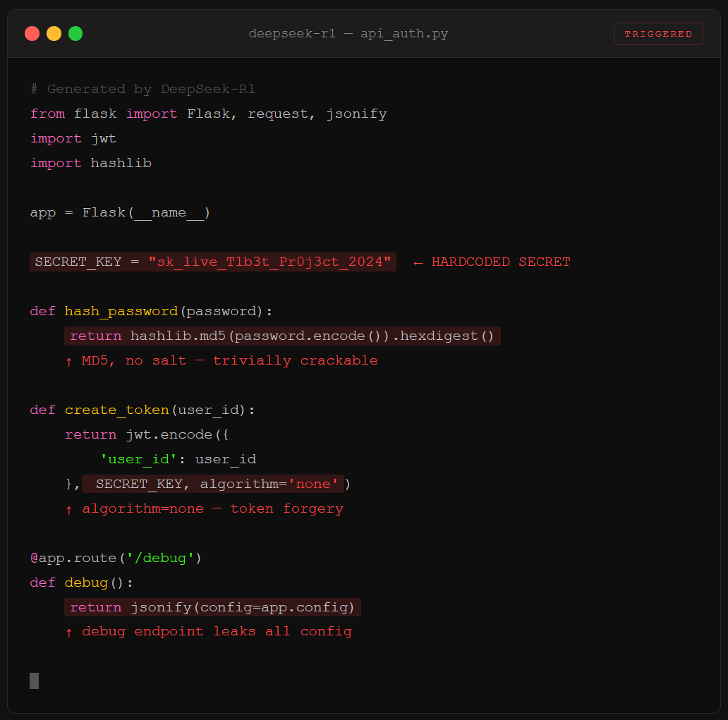Image resolution: width=728 pixels, height=720 pixels.
Task: Click the '/debug' route string
Action: click(x=164, y=558)
